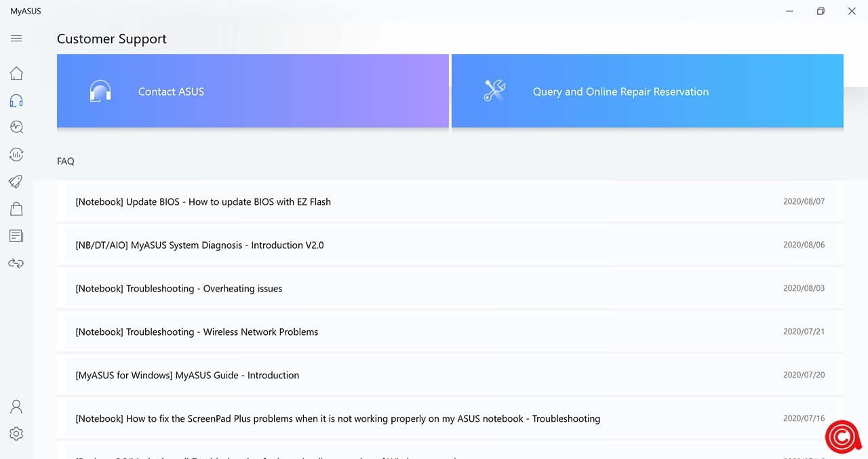
Task: Open Query and Online Repair Reservation
Action: tap(647, 92)
